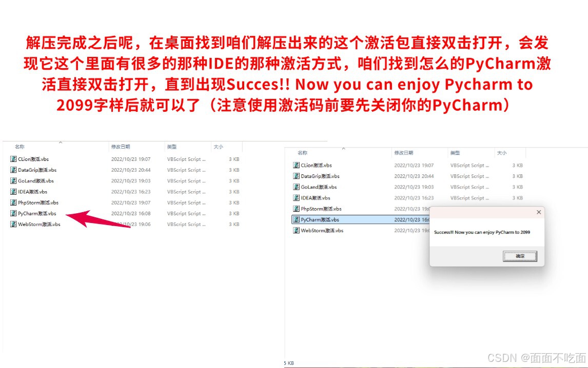588x368 pixels.
Task: Click date 2022/10/23 16:23 in right window
Action: 414,197
